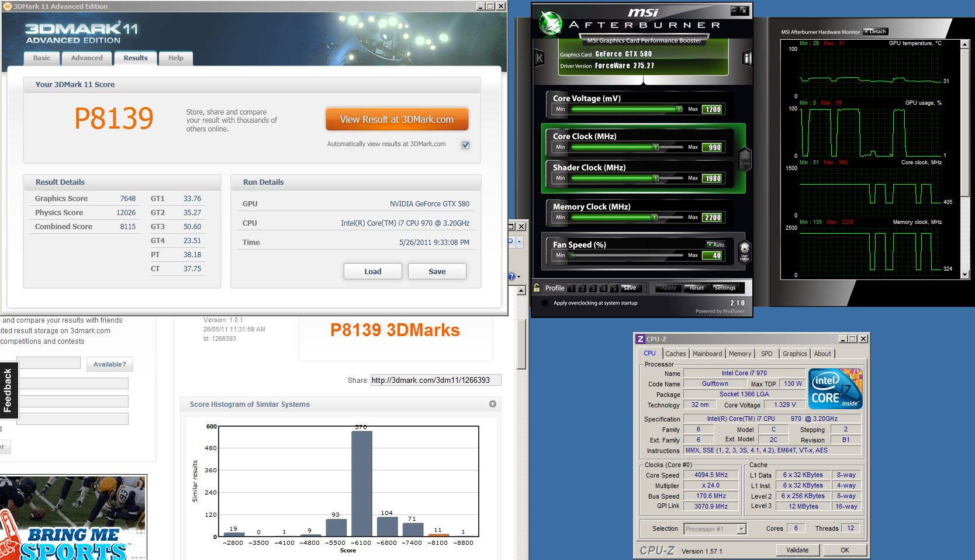This screenshot has width=975, height=560.
Task: Click the ~6100 histogram bar labeled 570
Action: 361,483
